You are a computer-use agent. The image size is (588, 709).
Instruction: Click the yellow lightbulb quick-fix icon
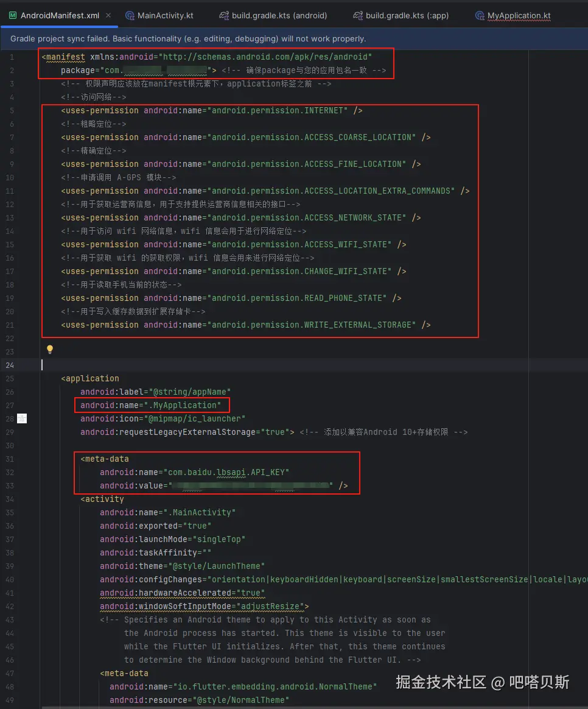click(50, 349)
